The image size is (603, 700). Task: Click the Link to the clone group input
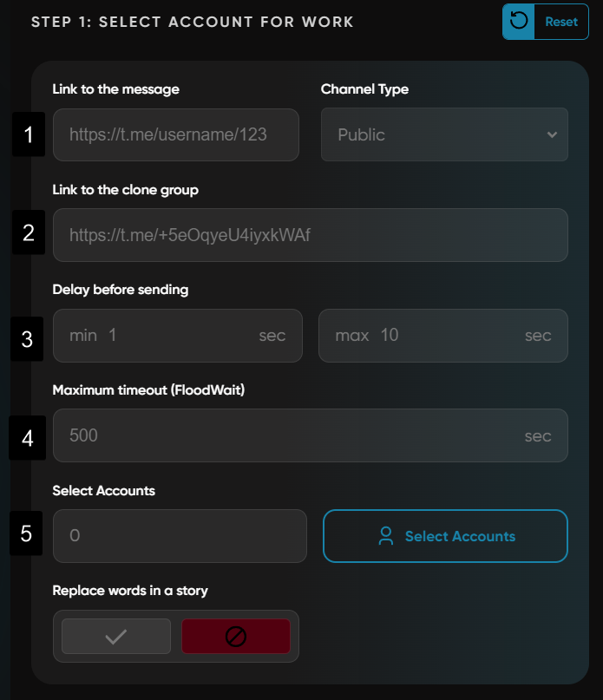pyautogui.click(x=310, y=235)
